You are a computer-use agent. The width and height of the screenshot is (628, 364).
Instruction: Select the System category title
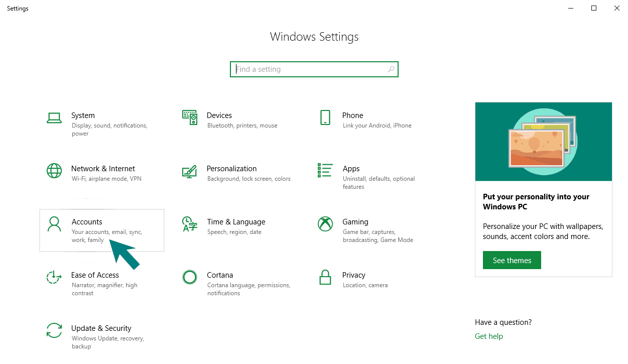point(83,115)
